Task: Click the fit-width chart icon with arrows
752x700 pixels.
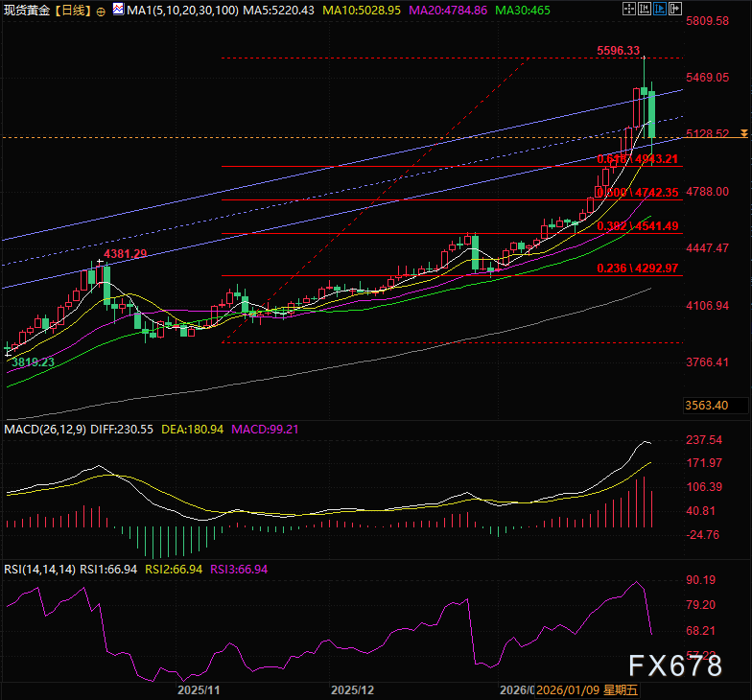Action: tap(645, 9)
